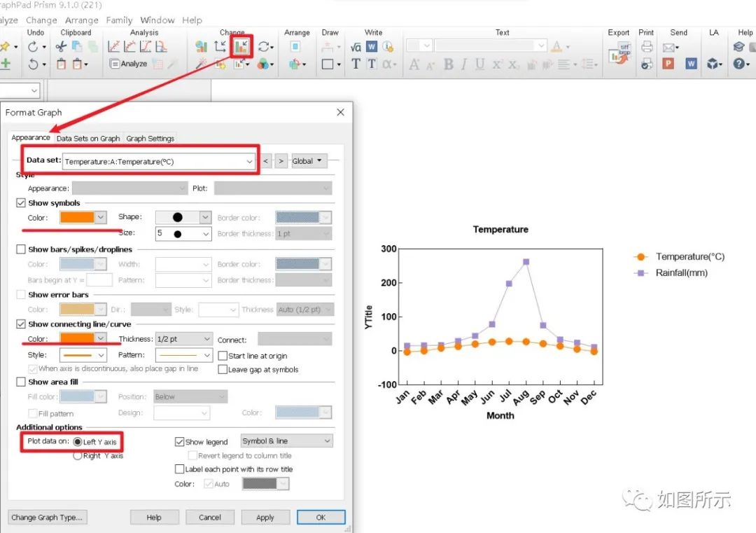The image size is (756, 533).
Task: Click Change Graph Type button
Action: (x=48, y=517)
